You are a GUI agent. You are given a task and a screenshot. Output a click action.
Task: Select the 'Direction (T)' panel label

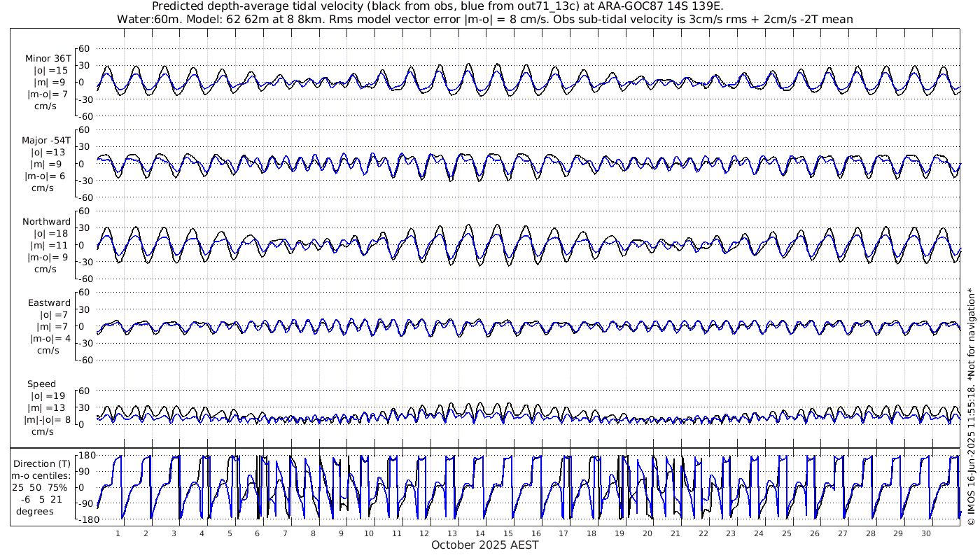click(42, 463)
